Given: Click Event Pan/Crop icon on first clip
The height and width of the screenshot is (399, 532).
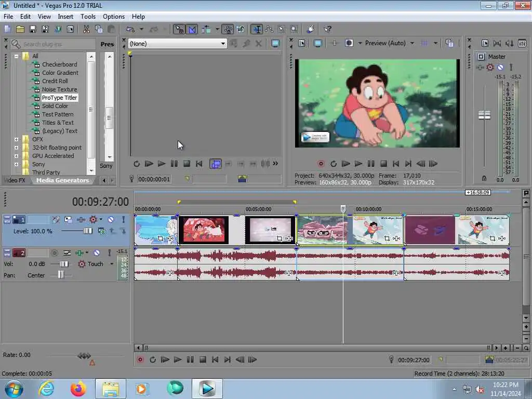Looking at the screenshot, I should coord(161,238).
